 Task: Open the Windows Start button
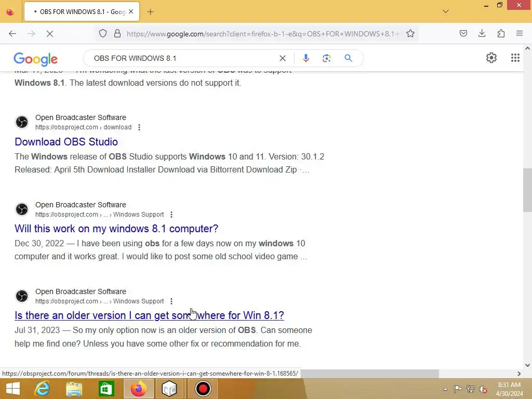point(13,389)
